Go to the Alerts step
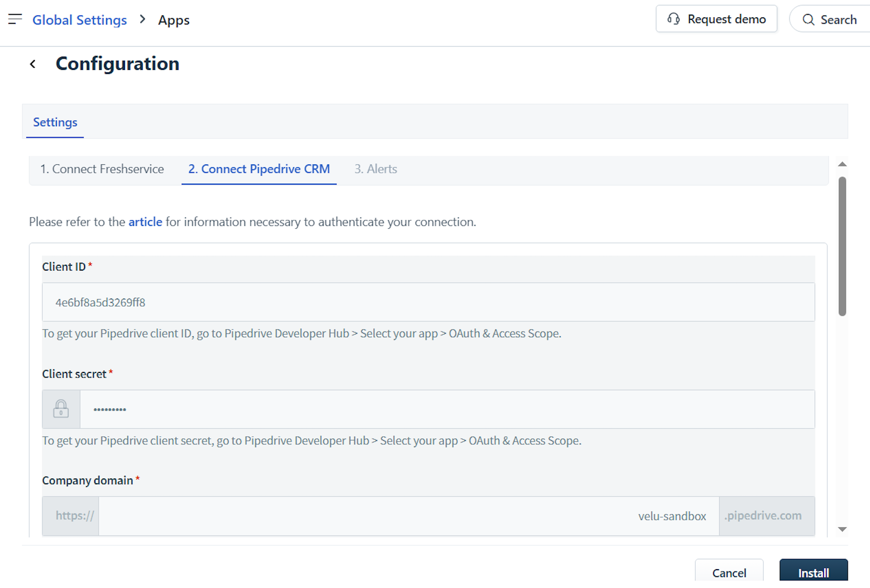The width and height of the screenshot is (870, 588). point(376,169)
